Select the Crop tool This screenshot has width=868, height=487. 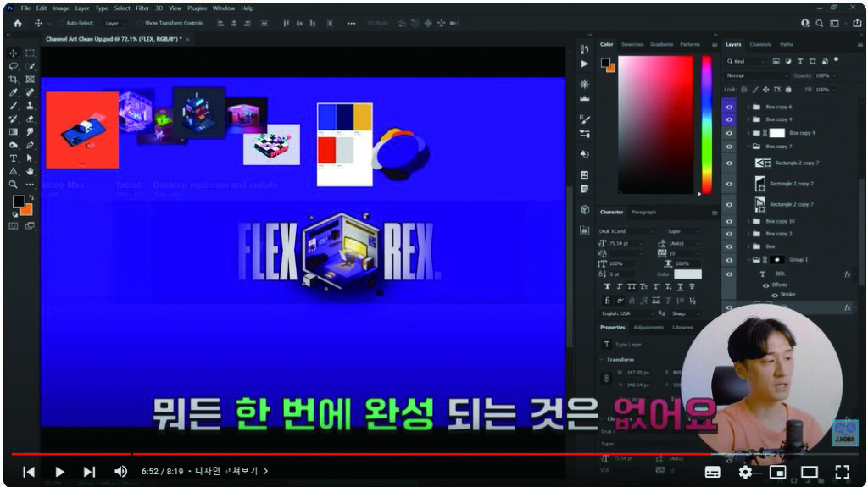14,80
